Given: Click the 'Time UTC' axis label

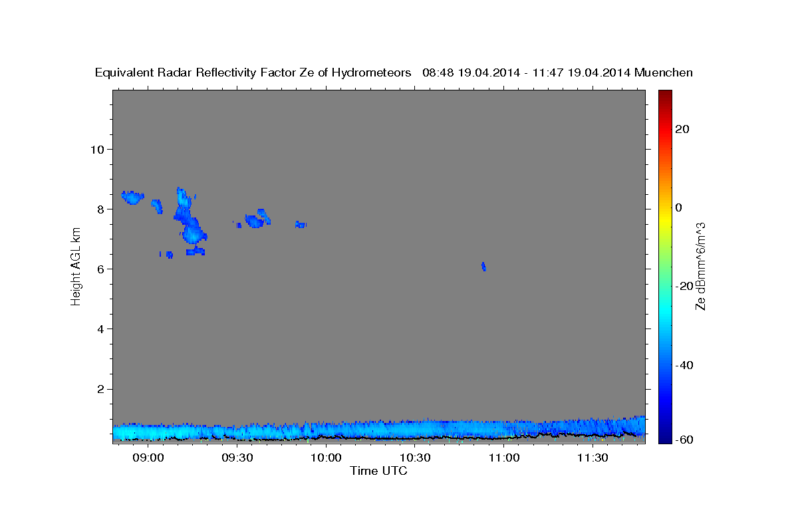Looking at the screenshot, I should (x=378, y=471).
